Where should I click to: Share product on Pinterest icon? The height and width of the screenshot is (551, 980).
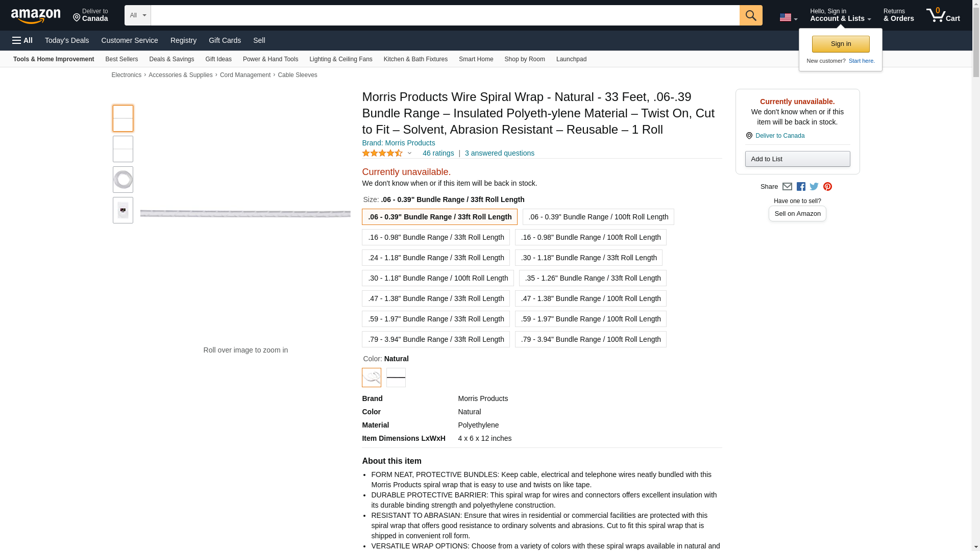click(x=827, y=187)
